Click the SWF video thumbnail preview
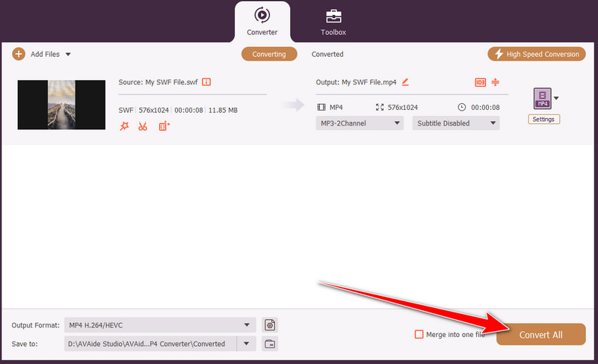The height and width of the screenshot is (364, 598). [61, 105]
